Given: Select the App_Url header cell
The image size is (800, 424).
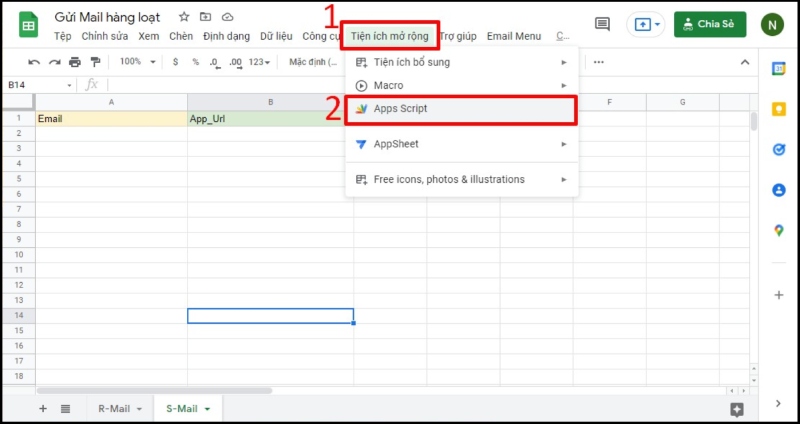Looking at the screenshot, I should (270, 119).
